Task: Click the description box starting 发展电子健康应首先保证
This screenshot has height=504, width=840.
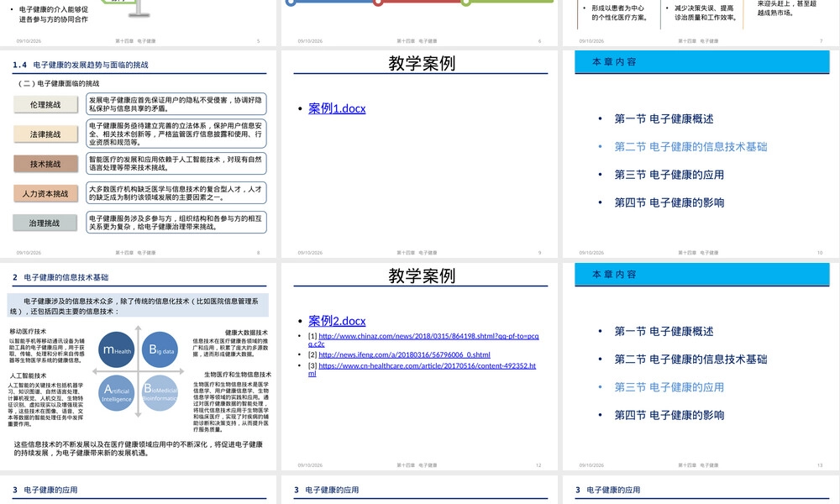Action: 176,104
